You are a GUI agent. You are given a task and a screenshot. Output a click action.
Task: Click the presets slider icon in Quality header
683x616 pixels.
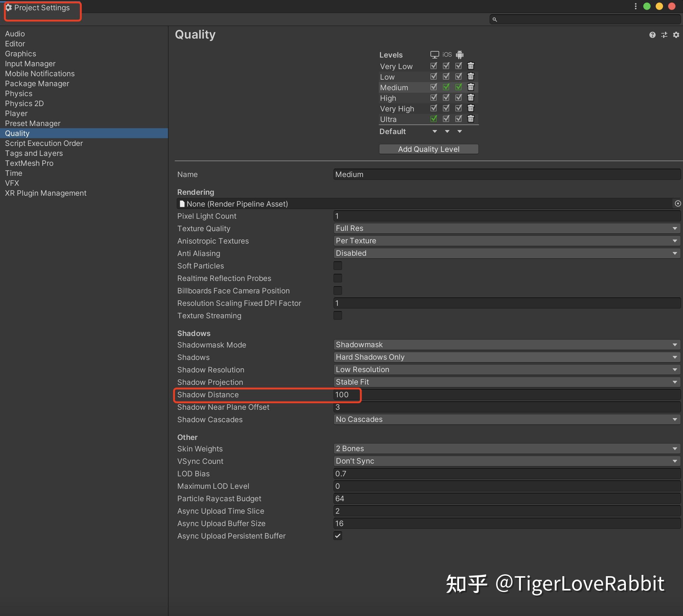664,35
